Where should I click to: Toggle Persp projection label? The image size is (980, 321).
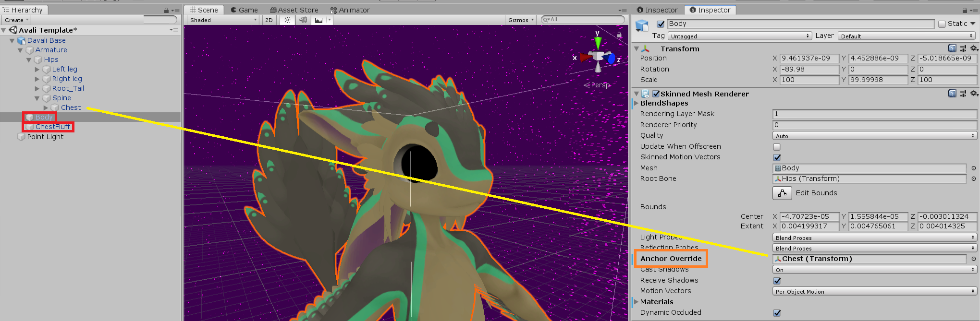pyautogui.click(x=600, y=85)
